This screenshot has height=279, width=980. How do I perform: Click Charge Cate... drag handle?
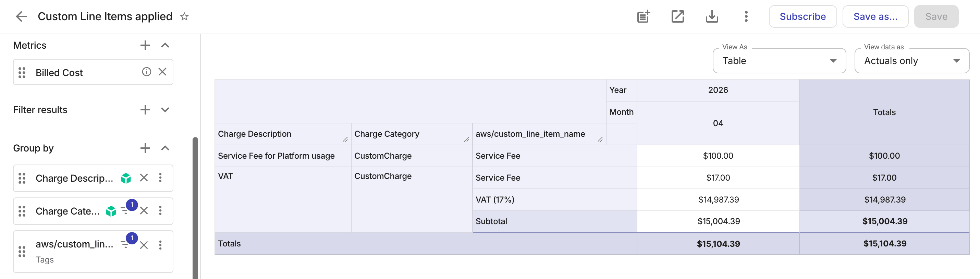click(22, 210)
